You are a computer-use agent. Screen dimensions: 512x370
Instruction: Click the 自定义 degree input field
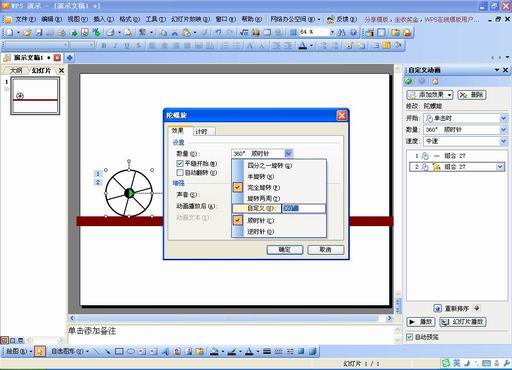(x=303, y=208)
